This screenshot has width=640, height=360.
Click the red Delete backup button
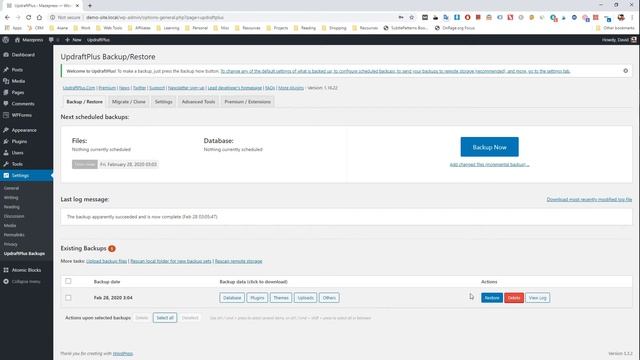coord(514,298)
